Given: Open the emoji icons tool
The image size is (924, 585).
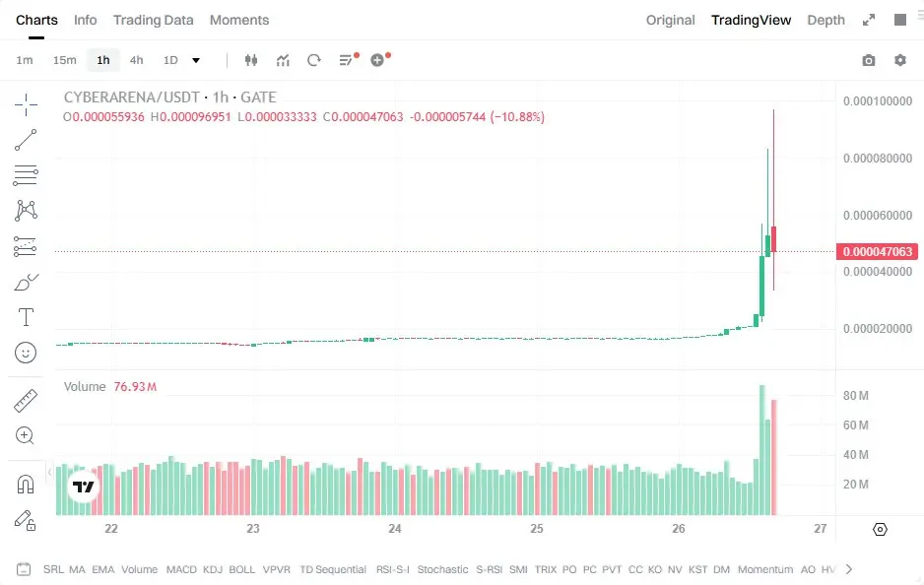Looking at the screenshot, I should coord(26,353).
